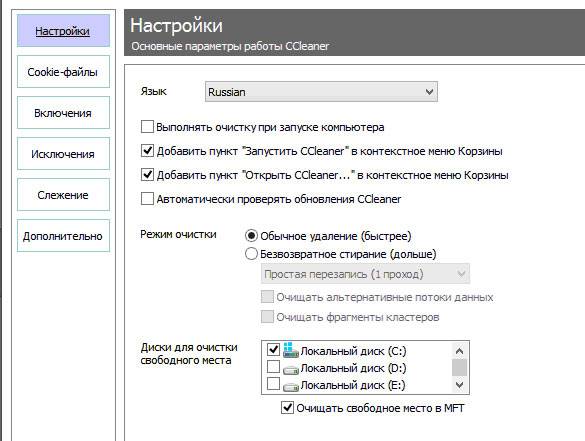Click the disk list scrollbar thumb

pyautogui.click(x=460, y=368)
